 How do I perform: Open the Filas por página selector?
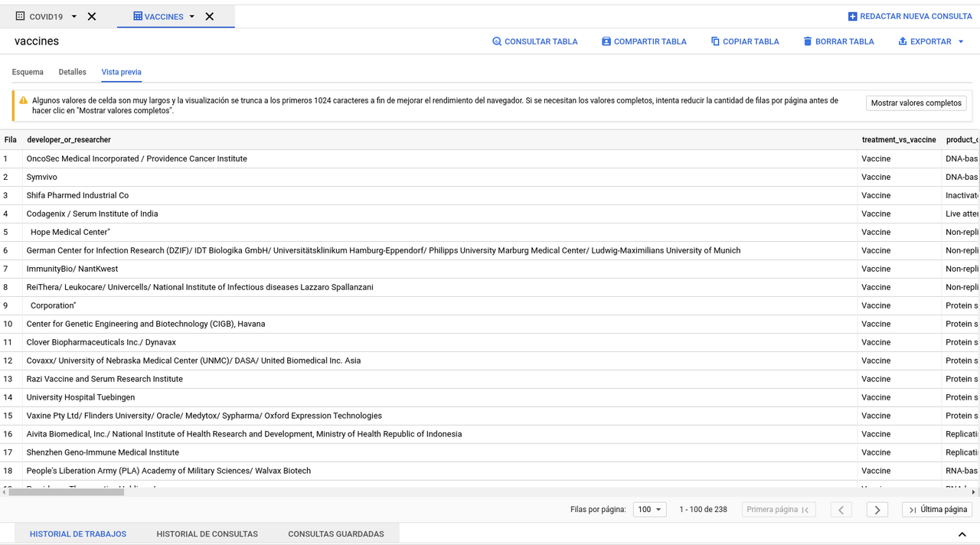649,509
